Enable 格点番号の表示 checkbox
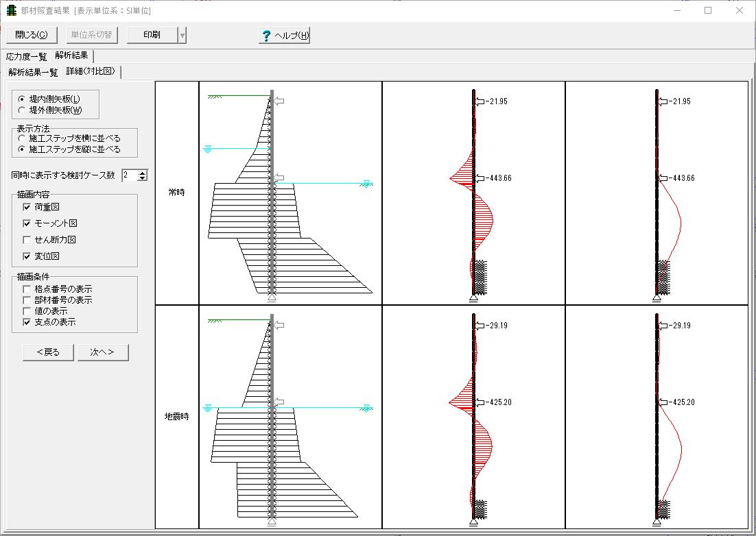 click(x=27, y=289)
